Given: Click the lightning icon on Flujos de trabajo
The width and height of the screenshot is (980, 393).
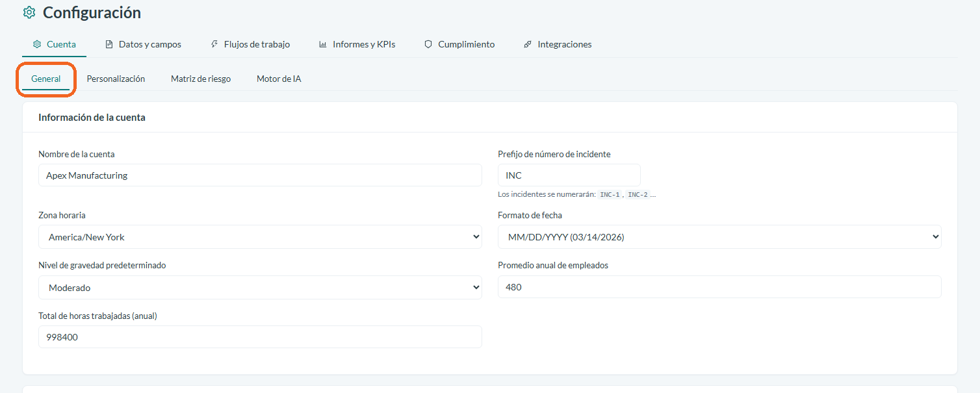Looking at the screenshot, I should click(214, 44).
